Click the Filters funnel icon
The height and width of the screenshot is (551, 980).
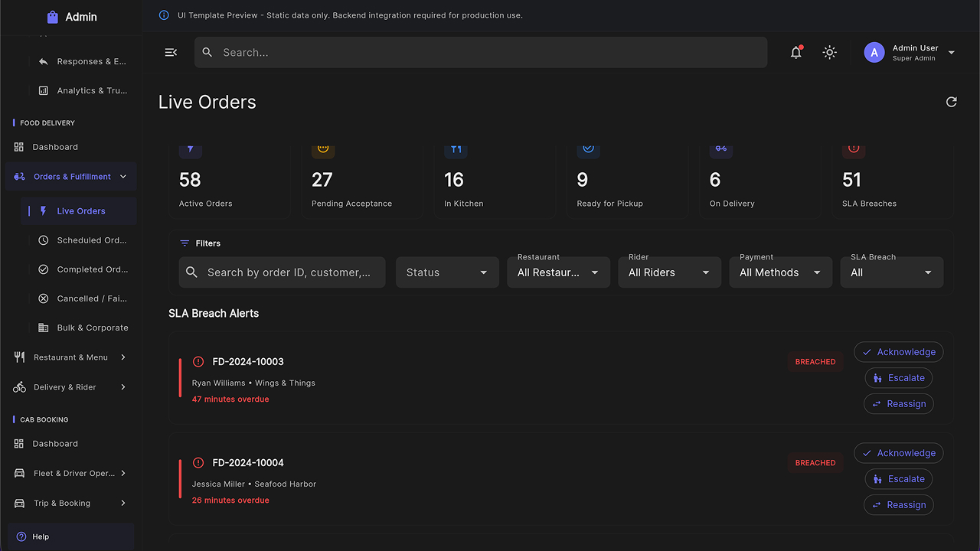185,243
